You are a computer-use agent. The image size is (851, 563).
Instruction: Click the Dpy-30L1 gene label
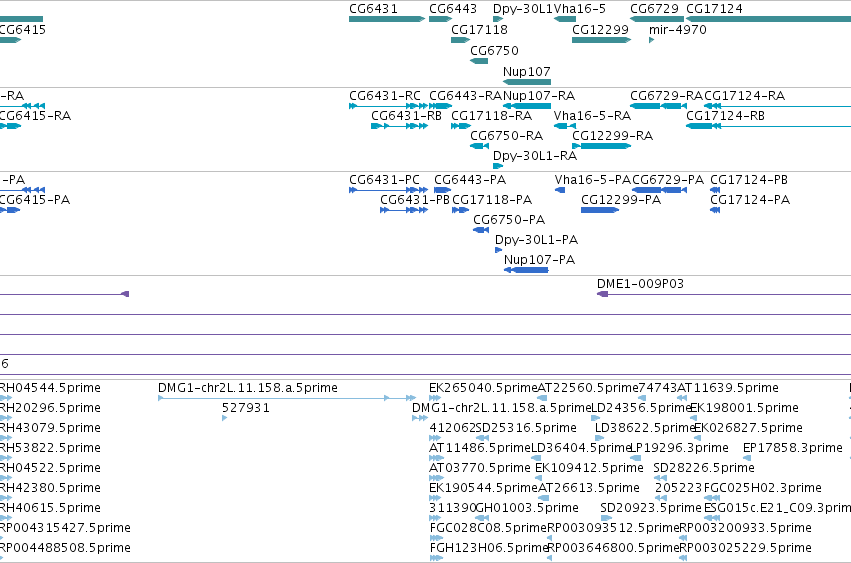523,9
